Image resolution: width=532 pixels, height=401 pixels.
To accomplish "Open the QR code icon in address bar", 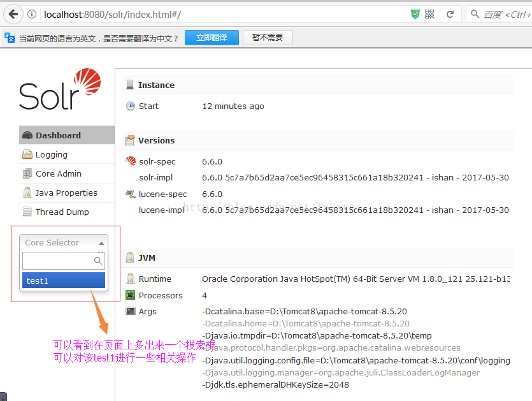I will click(429, 14).
